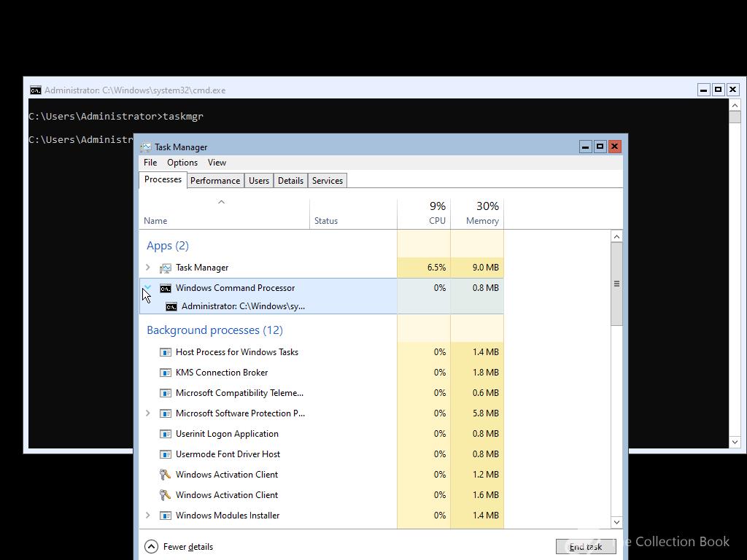The image size is (747, 560).
Task: Click the Task Manager app row icon
Action: (166, 268)
